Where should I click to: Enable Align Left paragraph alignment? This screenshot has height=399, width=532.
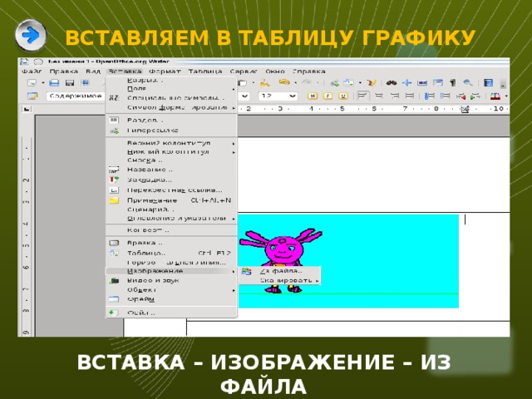363,96
